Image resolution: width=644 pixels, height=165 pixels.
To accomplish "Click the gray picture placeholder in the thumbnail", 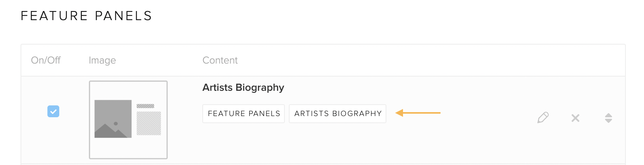I will [113, 119].
